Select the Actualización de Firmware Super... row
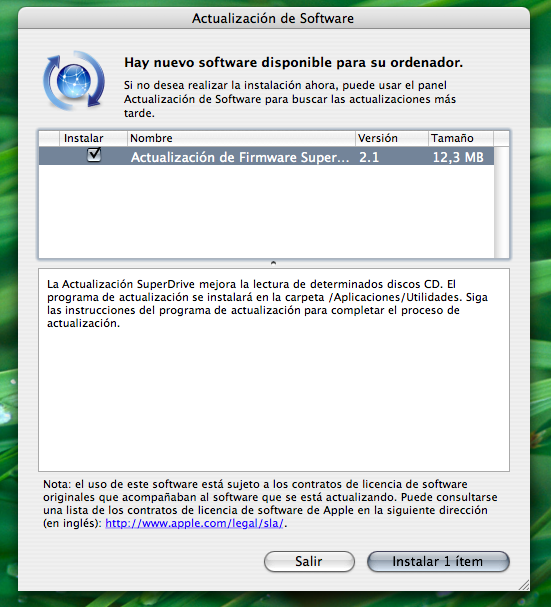 [266, 156]
